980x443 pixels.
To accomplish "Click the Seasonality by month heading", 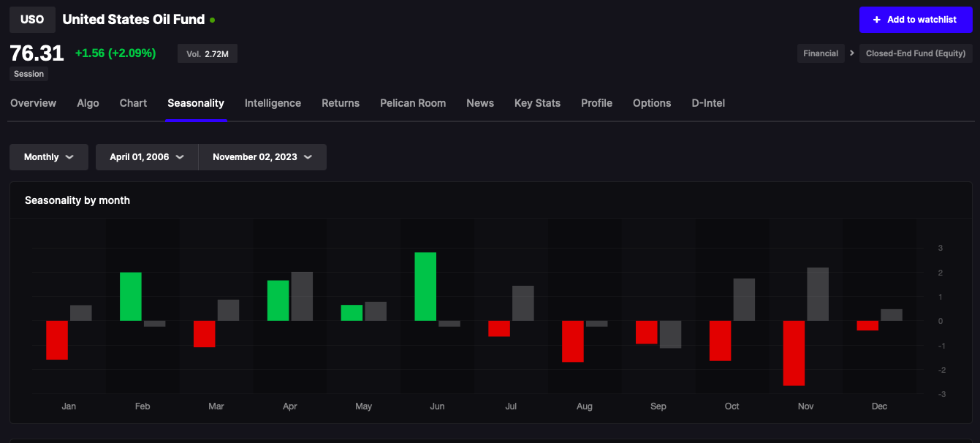I will [77, 200].
